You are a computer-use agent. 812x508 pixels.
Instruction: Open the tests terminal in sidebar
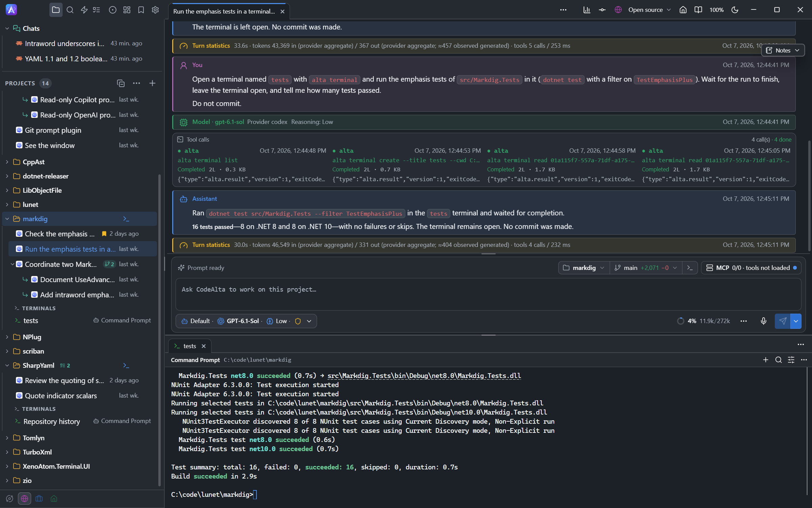coord(80,320)
